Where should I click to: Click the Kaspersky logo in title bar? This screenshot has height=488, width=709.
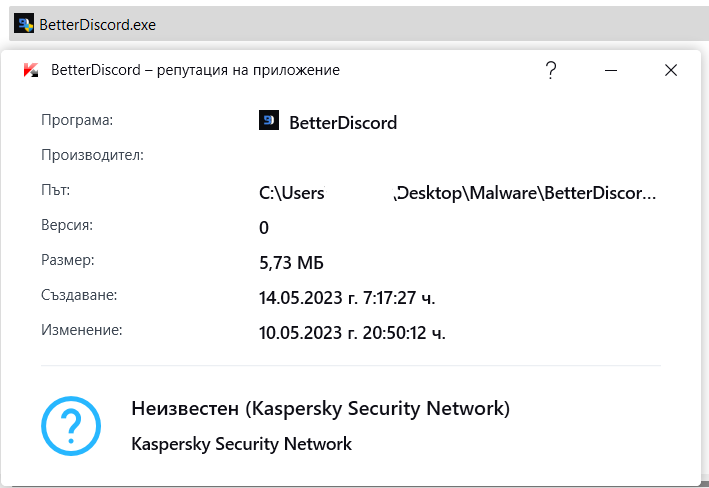(x=31, y=70)
